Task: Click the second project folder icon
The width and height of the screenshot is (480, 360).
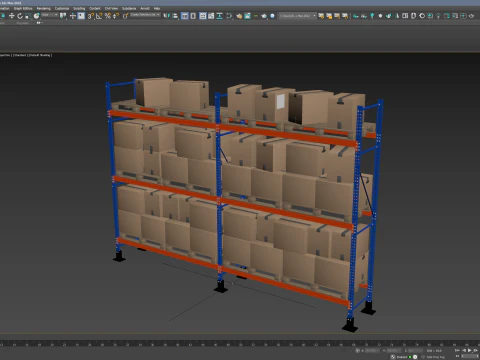Action: 329,16
